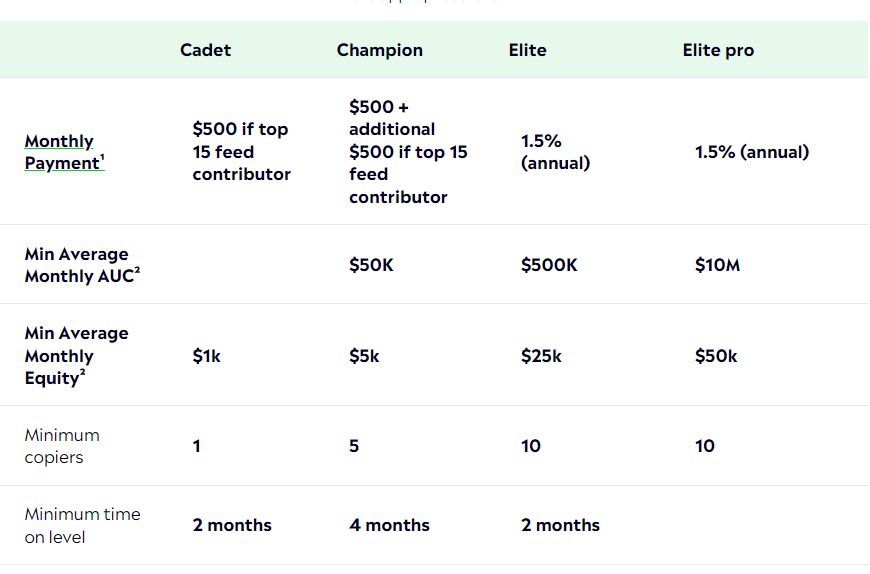The image size is (870, 574).
Task: Click the Cadet column header
Action: click(205, 50)
